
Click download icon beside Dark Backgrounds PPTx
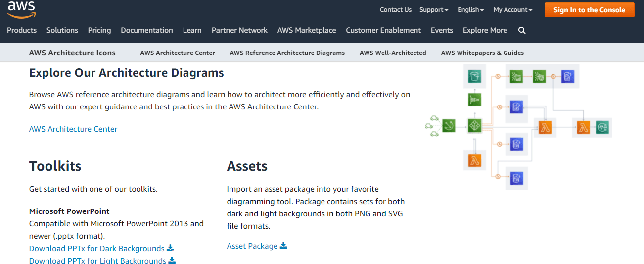pos(171,248)
